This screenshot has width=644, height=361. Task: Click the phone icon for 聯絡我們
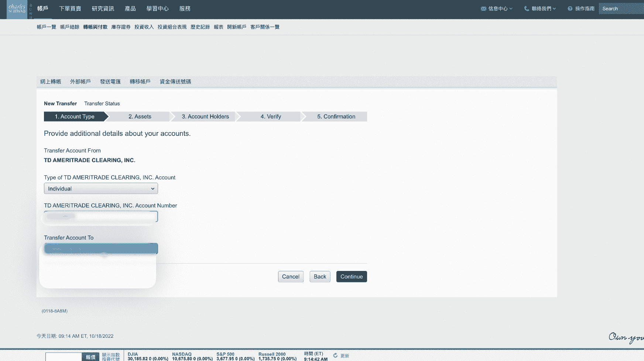pyautogui.click(x=527, y=8)
